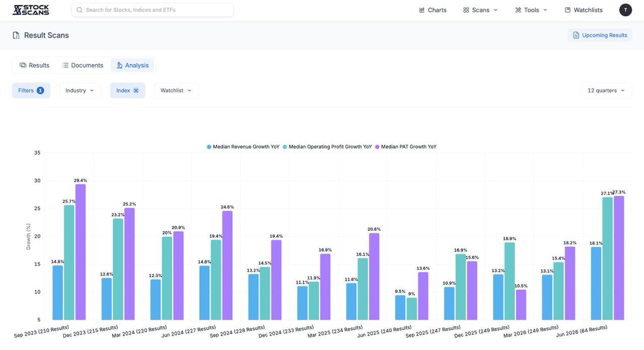Toggle Median PAT Growth YoY legend
644x350 pixels.
pos(406,147)
